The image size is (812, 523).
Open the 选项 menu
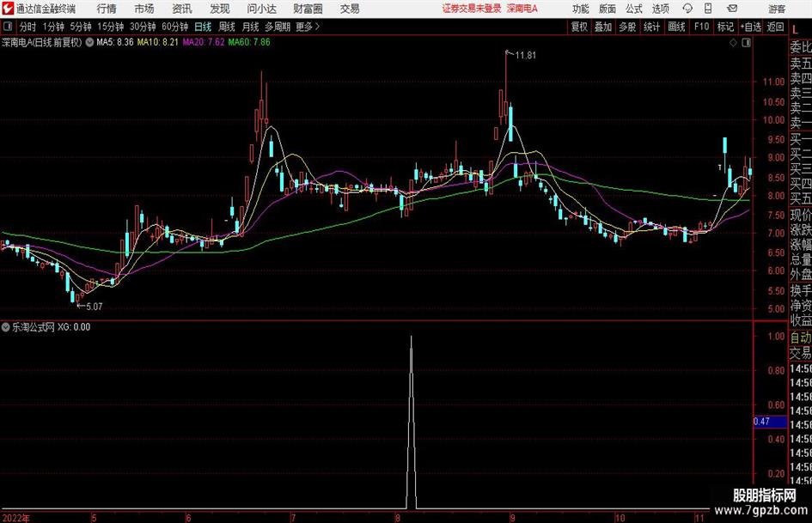660,9
